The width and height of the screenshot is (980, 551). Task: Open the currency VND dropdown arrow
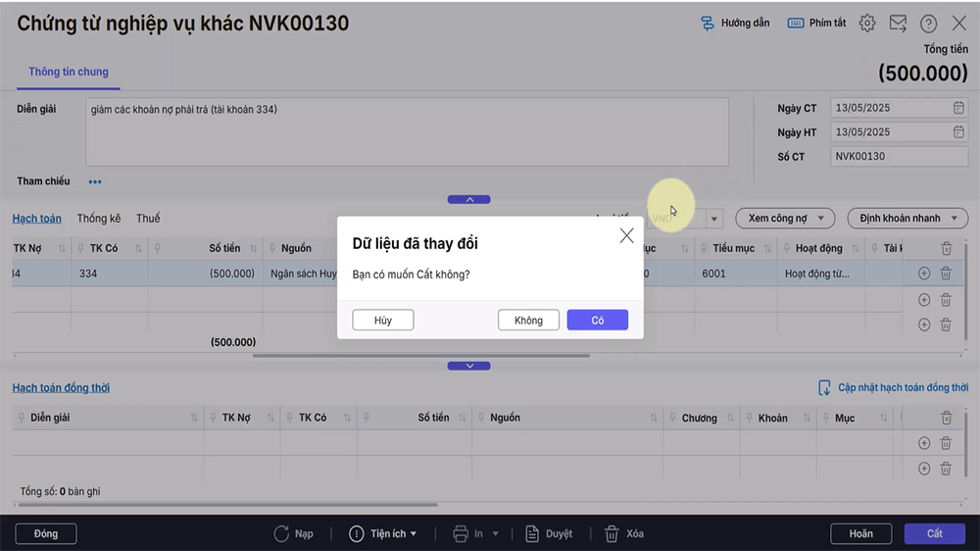tap(713, 219)
